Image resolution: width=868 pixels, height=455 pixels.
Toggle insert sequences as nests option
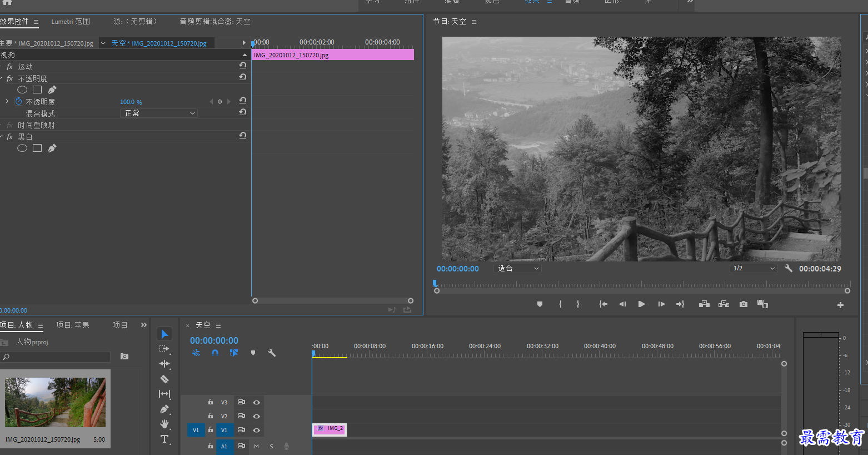click(196, 353)
